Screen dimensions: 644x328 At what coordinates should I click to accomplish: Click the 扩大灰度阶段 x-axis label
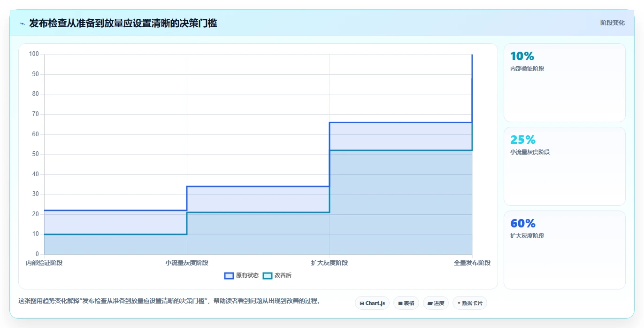tap(330, 263)
